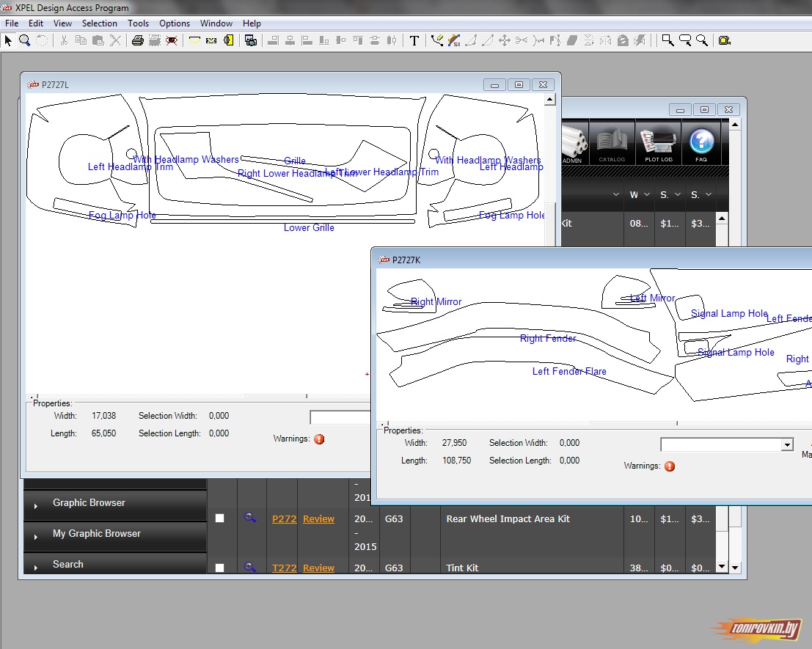Viewport: 812px width, 649px height.
Task: Tick the checkbox for Rear Wheel Impact Kit
Action: [219, 518]
